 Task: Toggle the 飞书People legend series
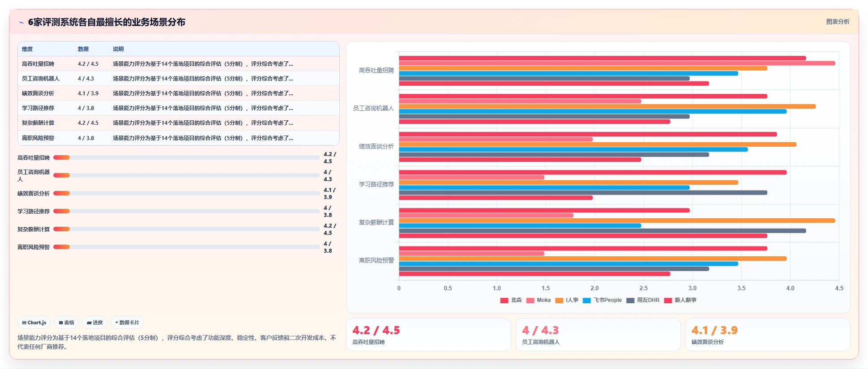click(603, 300)
